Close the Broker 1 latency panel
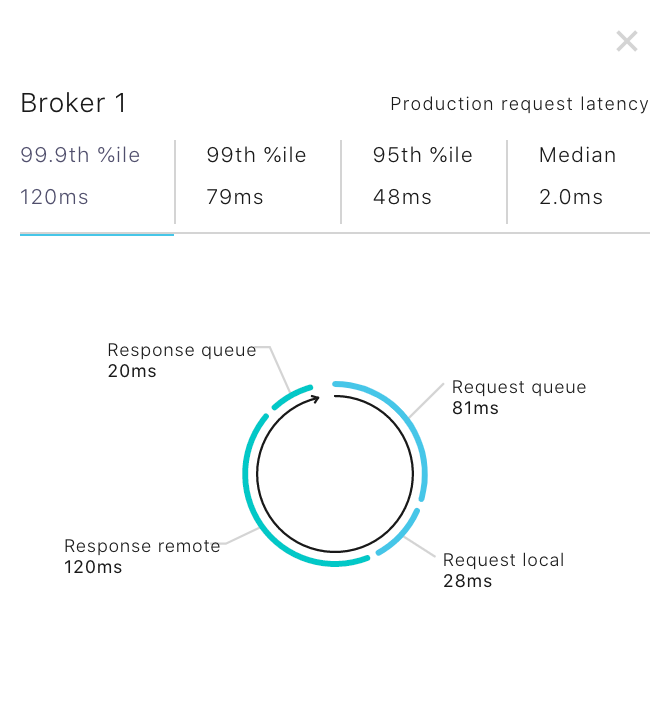This screenshot has width=668, height=728. tap(627, 41)
